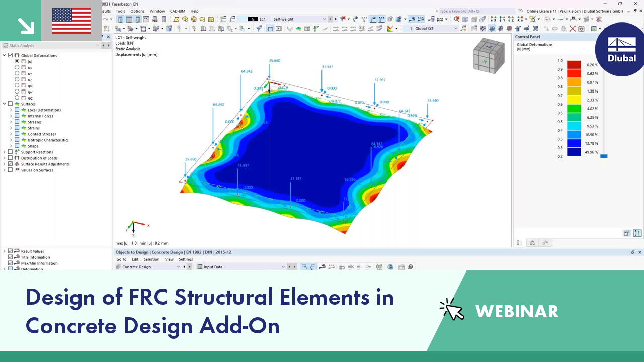Open the Options menu in the menu bar
The width and height of the screenshot is (644, 362).
(137, 11)
